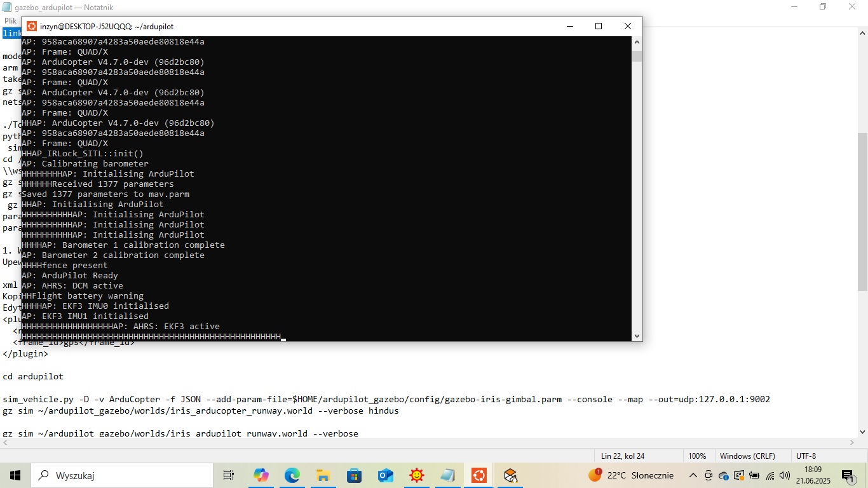This screenshot has height=488, width=868.
Task: Click the 100% zoom indicator in Notepad
Action: tap(698, 456)
